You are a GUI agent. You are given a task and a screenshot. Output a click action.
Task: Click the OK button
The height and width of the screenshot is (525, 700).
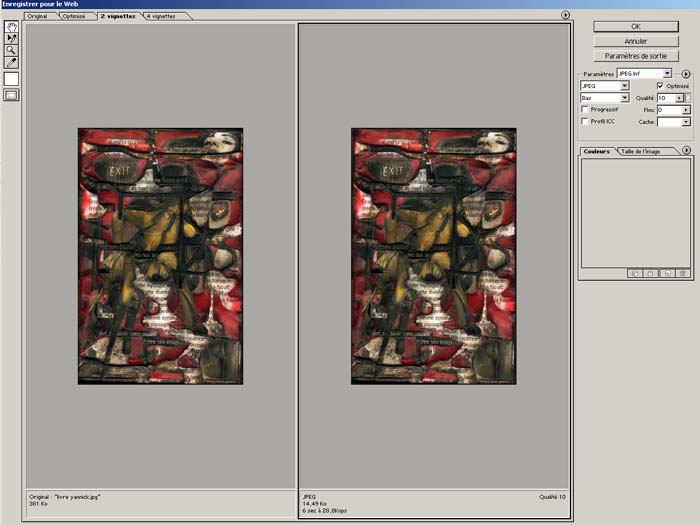[636, 27]
